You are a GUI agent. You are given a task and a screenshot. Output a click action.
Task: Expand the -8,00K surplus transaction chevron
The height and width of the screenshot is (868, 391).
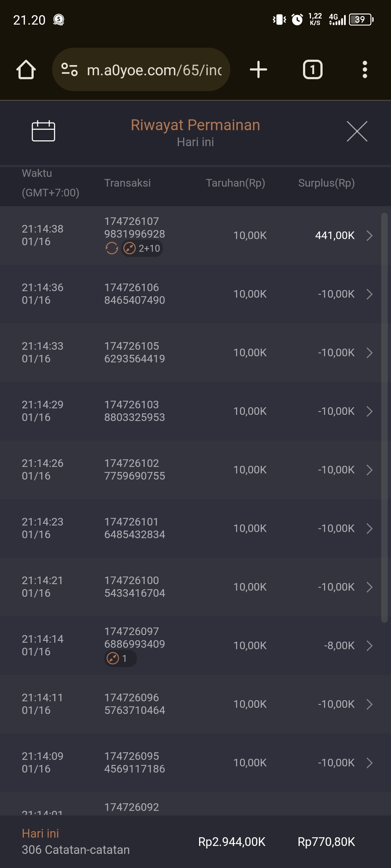click(x=369, y=646)
